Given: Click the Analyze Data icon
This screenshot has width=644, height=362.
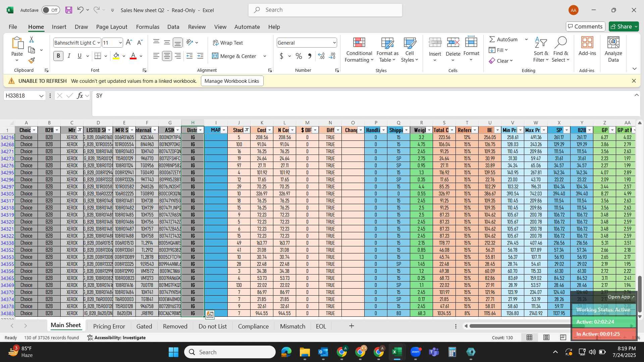Looking at the screenshot, I should pos(613,43).
